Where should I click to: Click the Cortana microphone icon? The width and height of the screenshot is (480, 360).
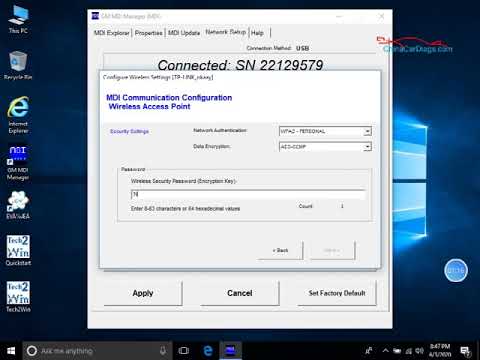click(x=163, y=351)
